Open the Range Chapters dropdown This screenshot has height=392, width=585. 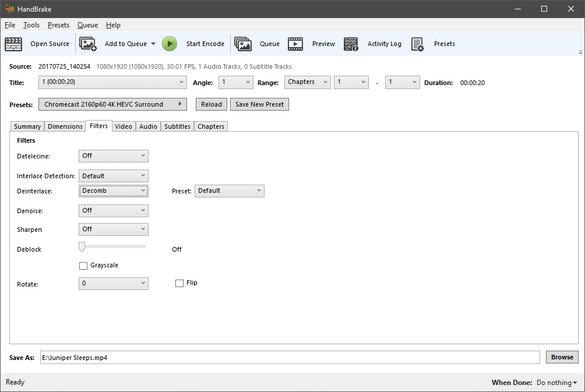coord(308,83)
